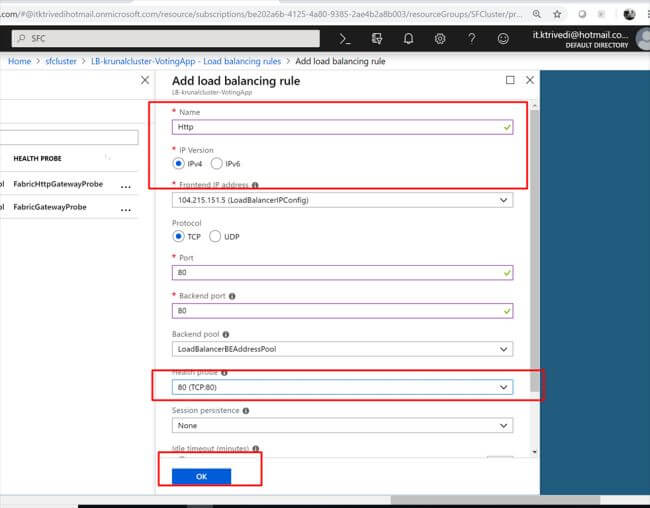Open the Azure Cloud Shell icon
This screenshot has width=650, height=508.
pyautogui.click(x=344, y=39)
